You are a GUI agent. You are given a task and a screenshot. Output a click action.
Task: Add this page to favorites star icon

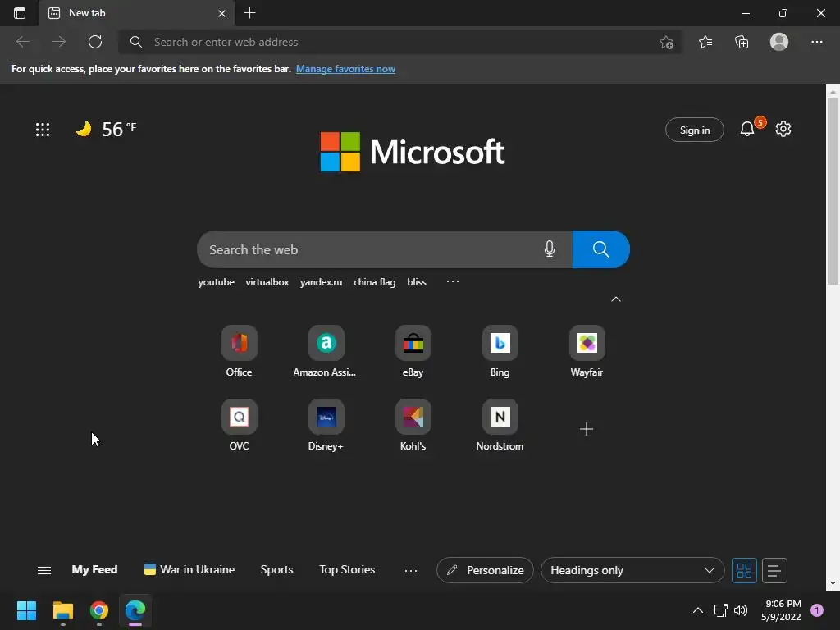click(666, 42)
